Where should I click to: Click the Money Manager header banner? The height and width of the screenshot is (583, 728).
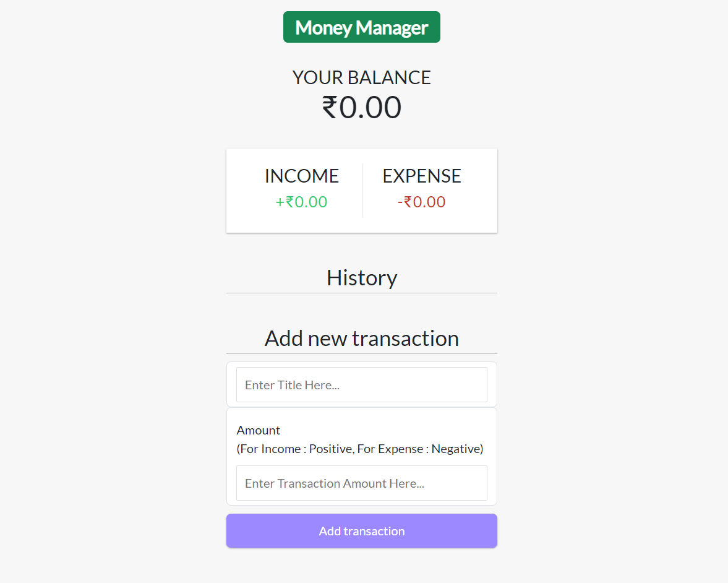click(361, 27)
